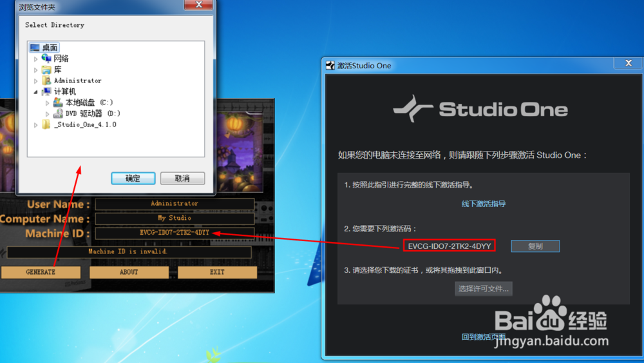The image size is (644, 363).
Task: Expand the Administrator folder node
Action: click(35, 81)
